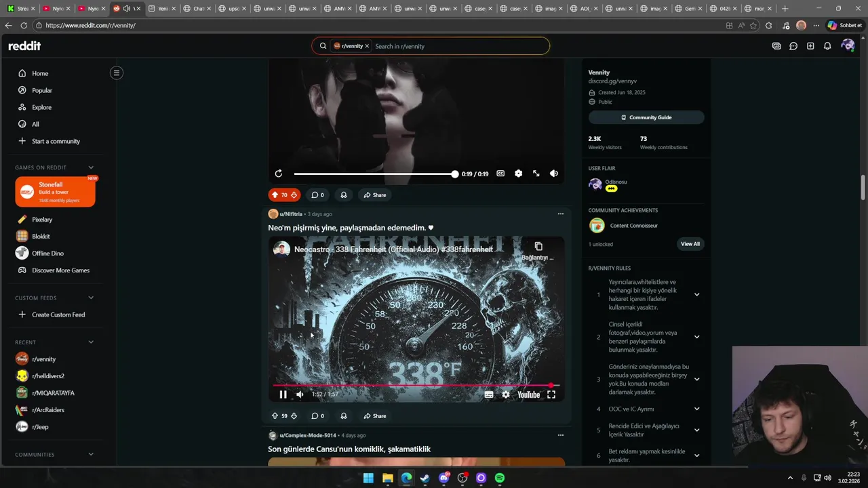Enter YouTube fullscreen mode
The width and height of the screenshot is (868, 488).
[x=551, y=394]
